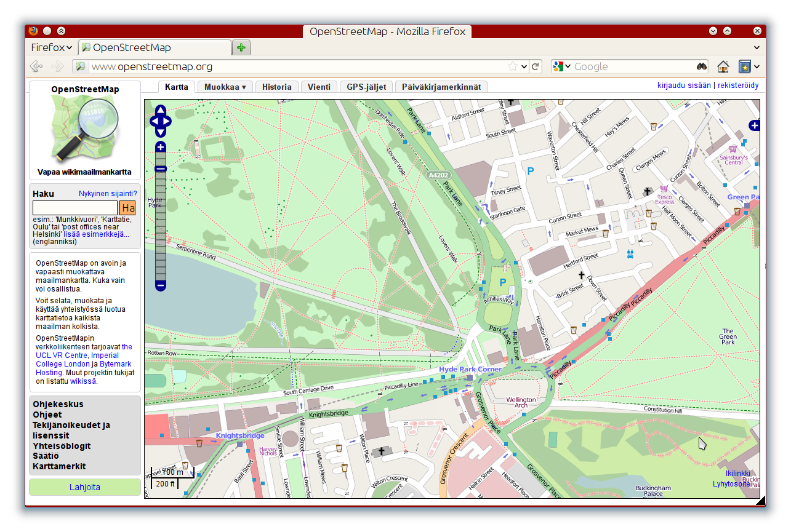791x532 pixels.
Task: Pan the map west with left arrow
Action: 154,121
